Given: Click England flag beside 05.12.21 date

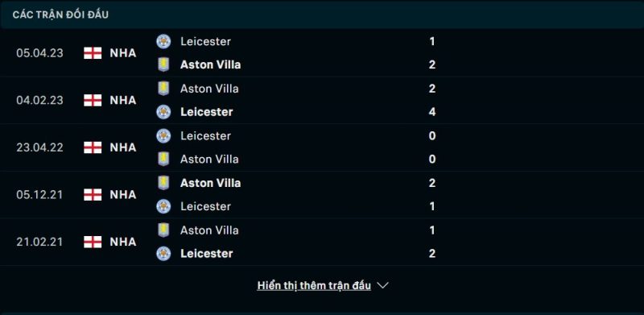Looking at the screenshot, I should click(93, 194).
